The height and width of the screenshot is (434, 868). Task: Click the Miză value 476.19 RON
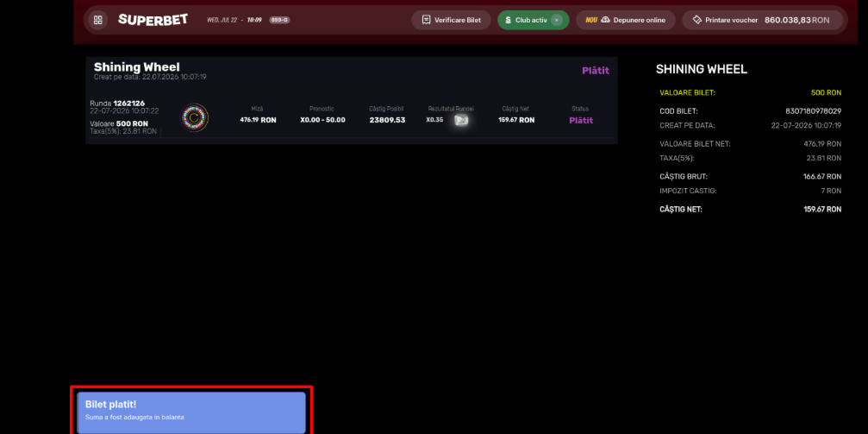pos(258,120)
